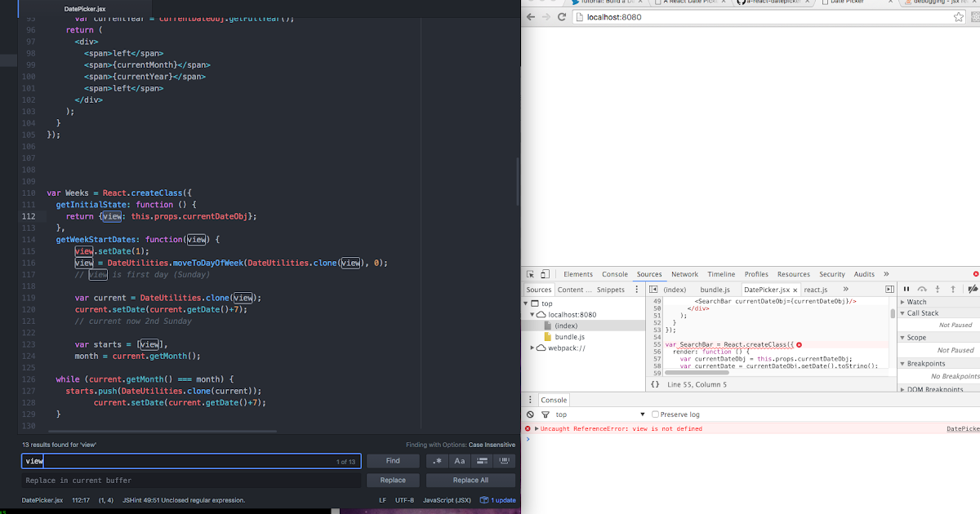
Task: Pretty print source with curly braces icon
Action: pyautogui.click(x=655, y=384)
